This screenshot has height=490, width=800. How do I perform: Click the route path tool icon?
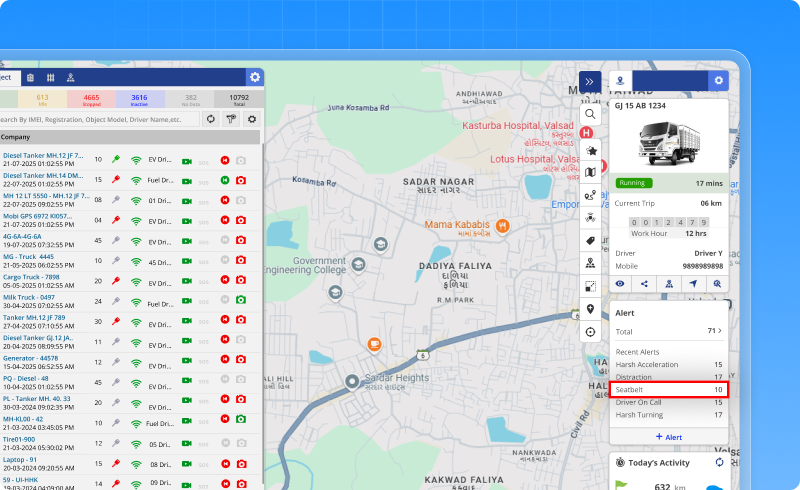[x=591, y=194]
